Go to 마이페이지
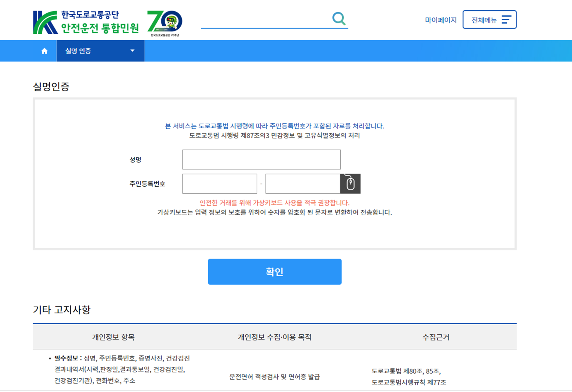572x392 pixels. tap(440, 20)
